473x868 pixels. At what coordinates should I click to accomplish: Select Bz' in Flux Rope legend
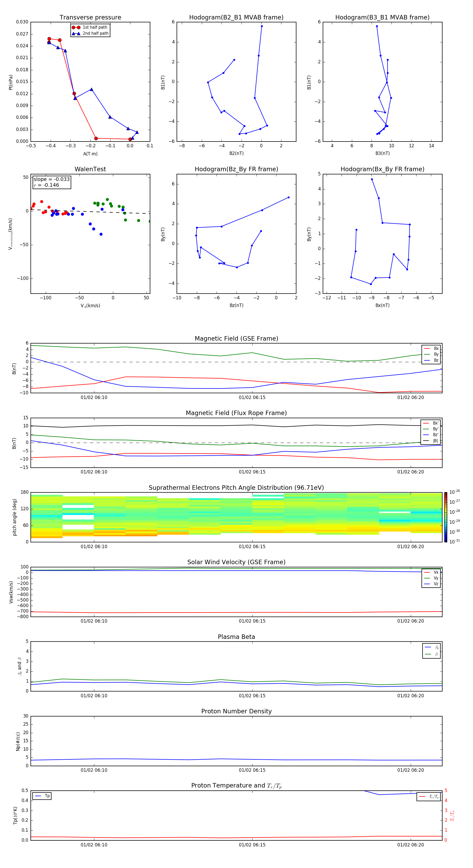pos(431,435)
